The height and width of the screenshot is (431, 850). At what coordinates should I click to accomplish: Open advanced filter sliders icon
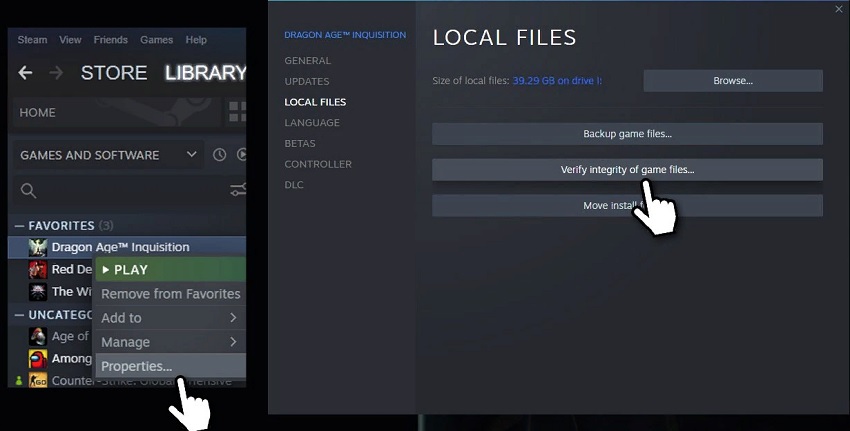(x=238, y=190)
